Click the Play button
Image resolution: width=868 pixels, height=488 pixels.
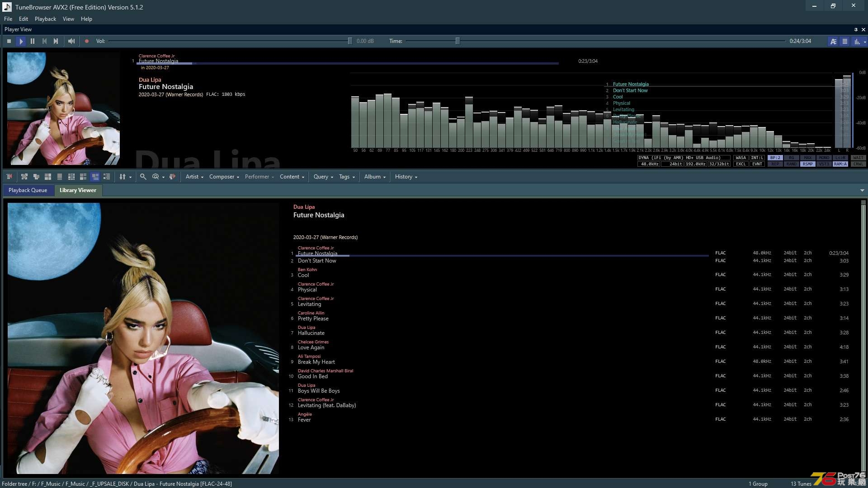[21, 41]
